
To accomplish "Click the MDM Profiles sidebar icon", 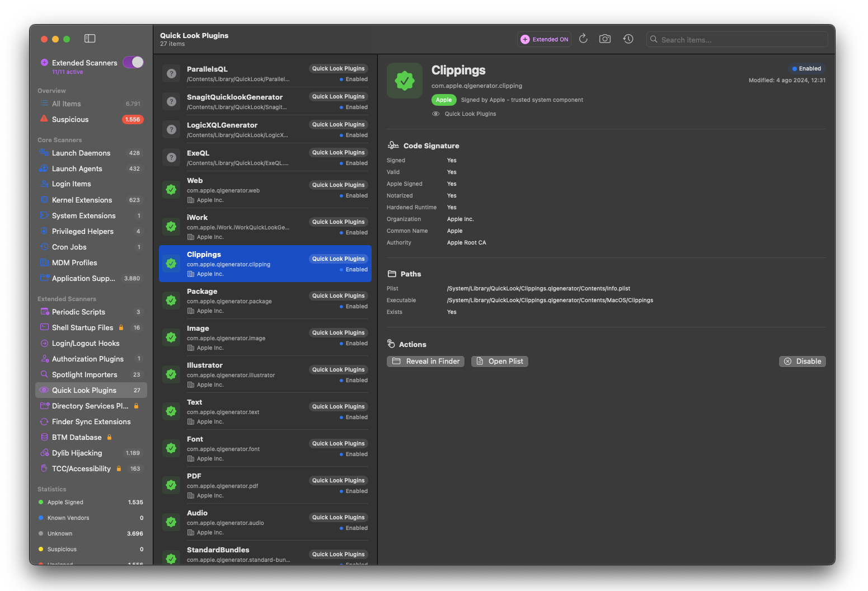I will tap(44, 262).
